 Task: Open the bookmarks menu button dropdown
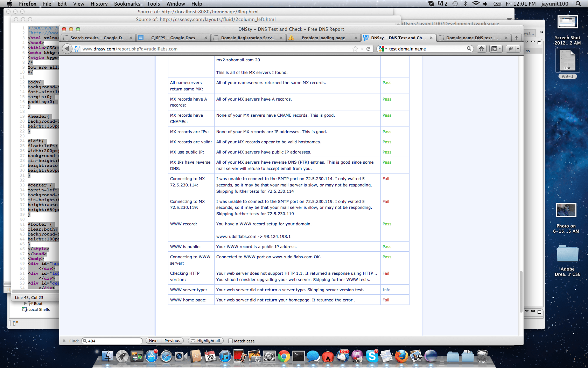coord(496,49)
